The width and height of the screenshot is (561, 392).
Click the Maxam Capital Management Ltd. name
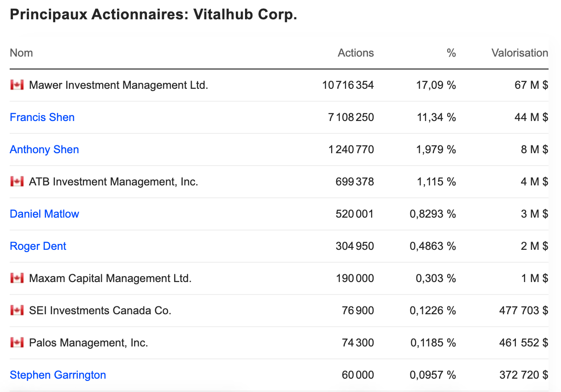pos(110,278)
